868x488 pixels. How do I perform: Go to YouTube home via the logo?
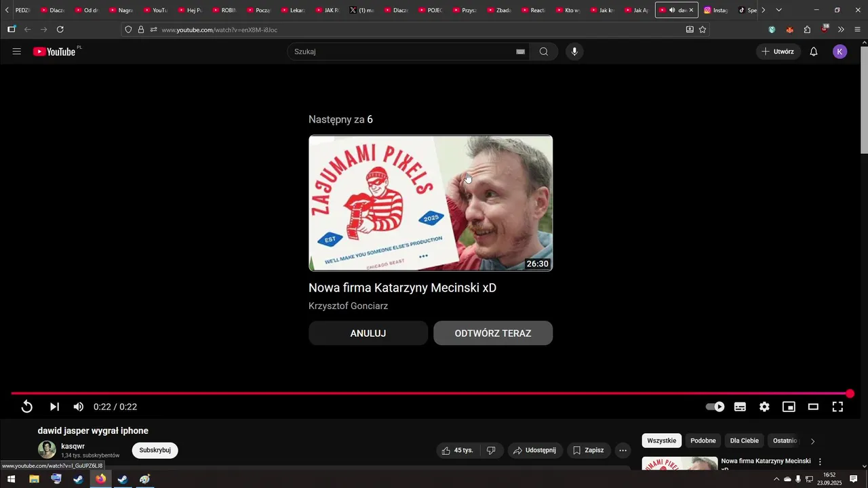click(54, 52)
